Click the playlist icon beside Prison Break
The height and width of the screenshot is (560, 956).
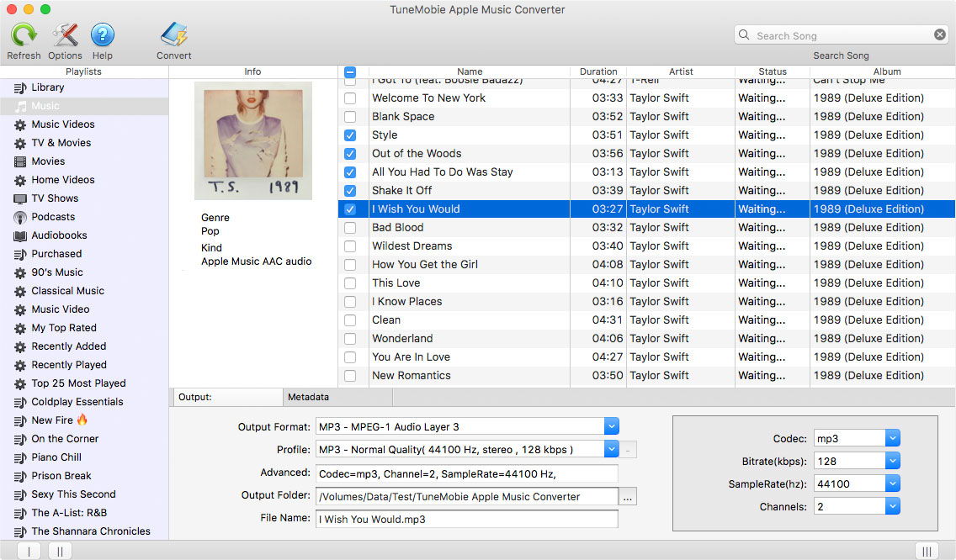[x=20, y=477]
